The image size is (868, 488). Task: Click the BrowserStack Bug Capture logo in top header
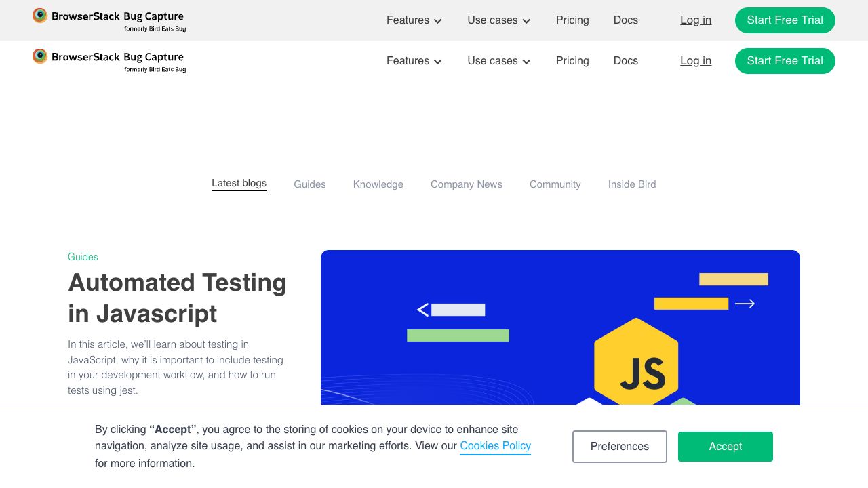point(108,20)
